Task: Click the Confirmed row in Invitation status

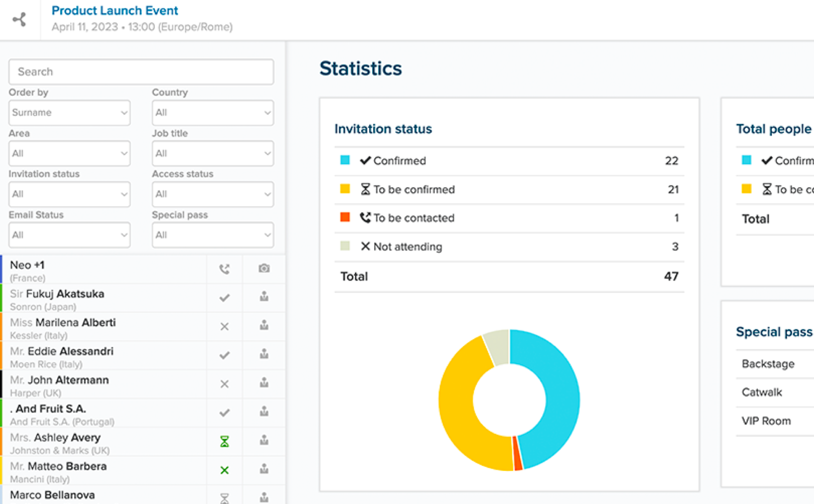Action: [509, 161]
